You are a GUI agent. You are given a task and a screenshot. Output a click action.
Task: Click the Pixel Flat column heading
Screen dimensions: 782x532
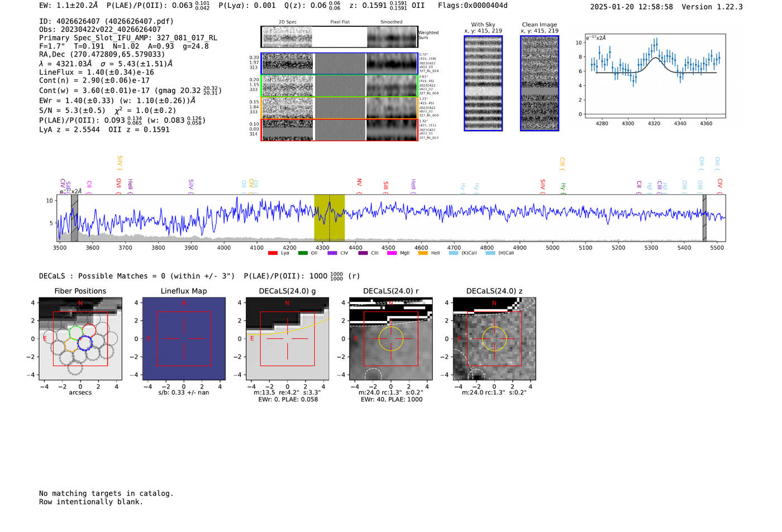(340, 22)
